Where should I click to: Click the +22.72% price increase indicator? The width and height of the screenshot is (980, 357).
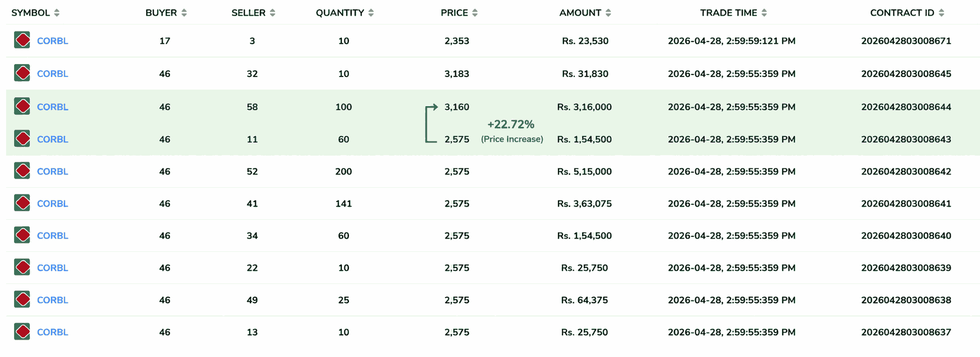(511, 125)
